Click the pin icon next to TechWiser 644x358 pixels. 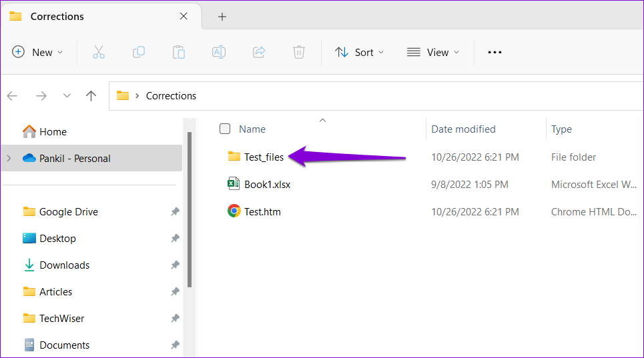175,318
